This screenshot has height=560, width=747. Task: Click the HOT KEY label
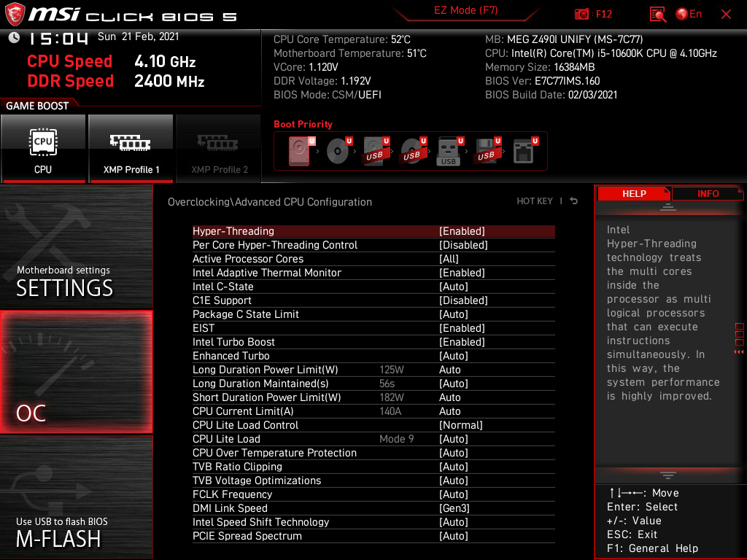coord(535,201)
